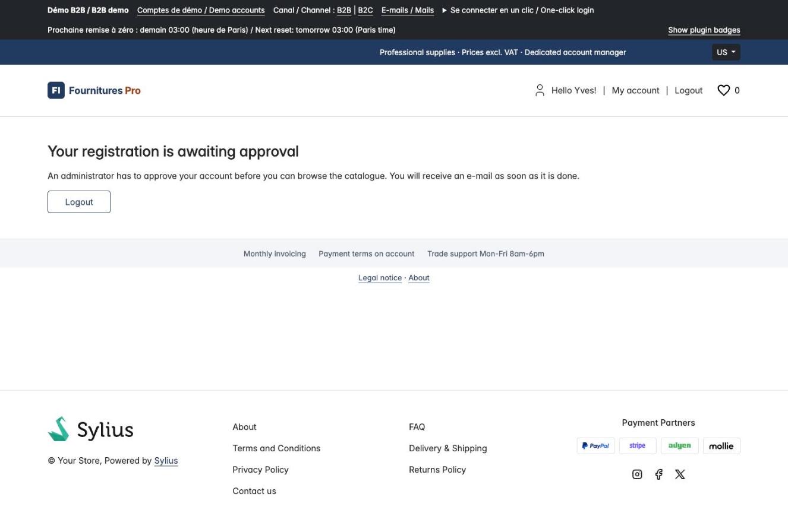The height and width of the screenshot is (532, 788).
Task: Click 'Trade support Mon-Fri 8am-6pm' text
Action: (x=486, y=254)
